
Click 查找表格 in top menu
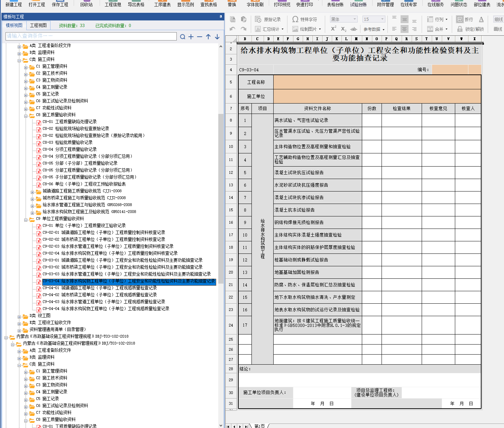click(x=209, y=5)
